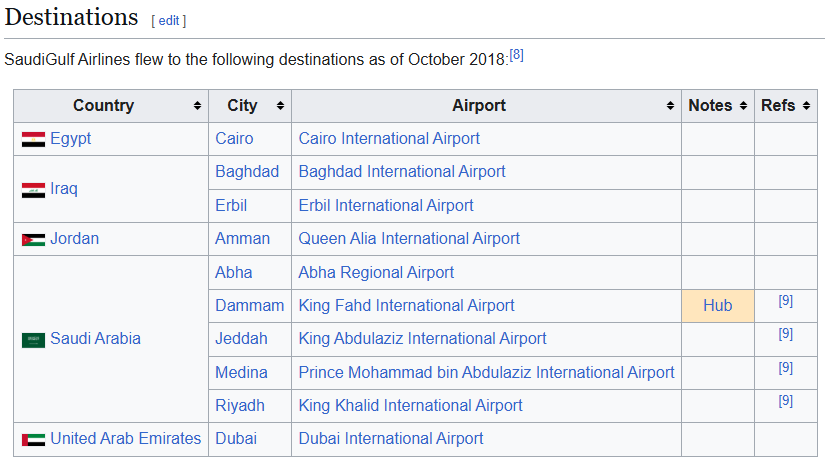The height and width of the screenshot is (464, 825).
Task: Open Prince Mohammad bin Abdulaziz Airport link
Action: [x=486, y=372]
